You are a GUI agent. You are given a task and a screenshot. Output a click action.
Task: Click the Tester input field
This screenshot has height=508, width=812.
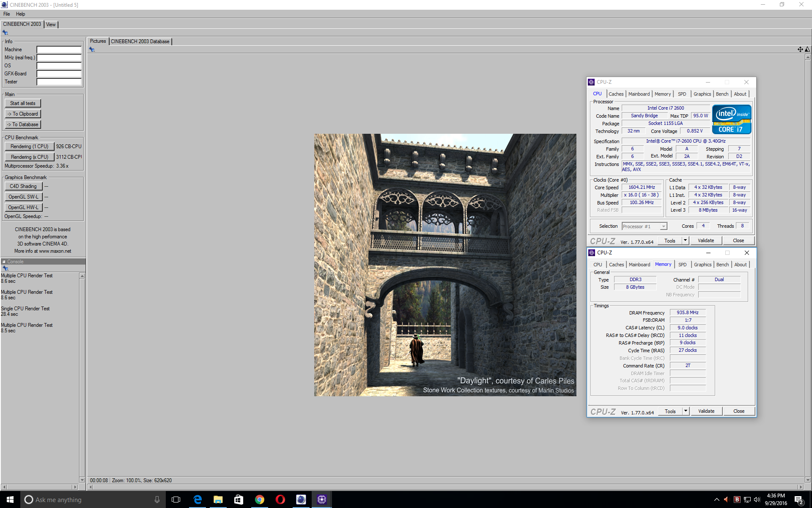pos(59,82)
